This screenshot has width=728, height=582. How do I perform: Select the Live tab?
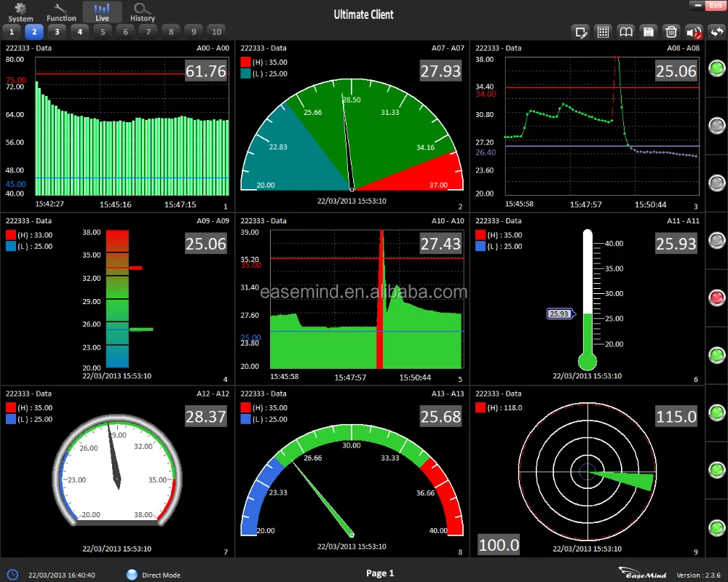click(102, 12)
